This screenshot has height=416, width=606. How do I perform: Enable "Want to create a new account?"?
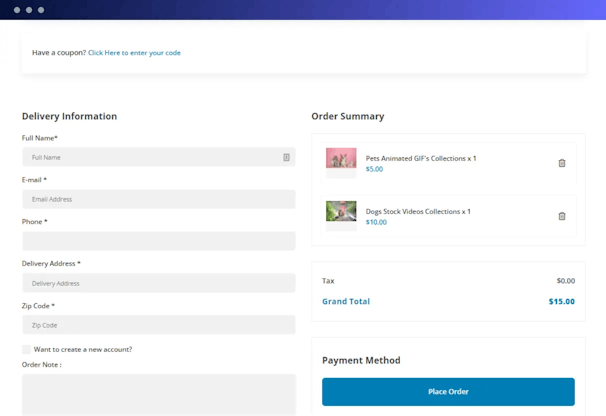(27, 349)
